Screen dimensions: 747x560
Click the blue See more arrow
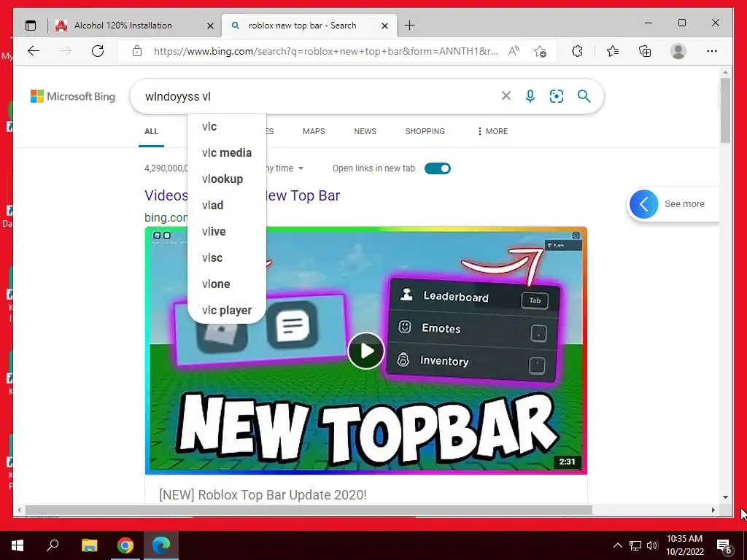643,204
